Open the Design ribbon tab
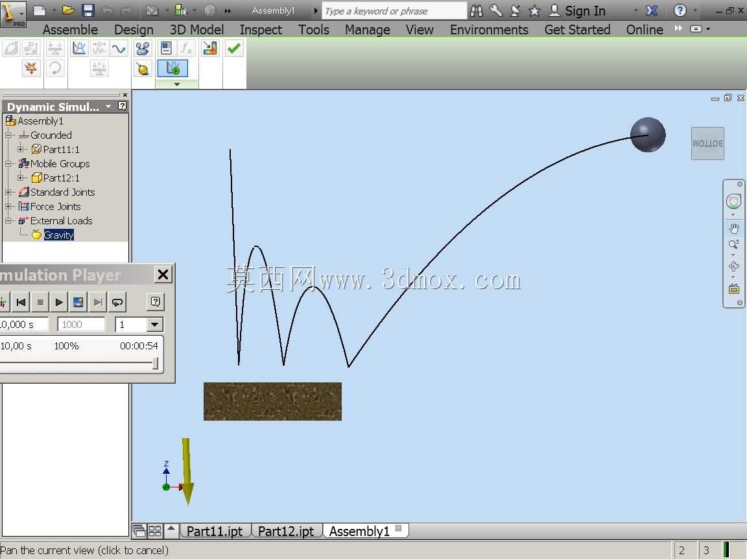 pyautogui.click(x=134, y=30)
